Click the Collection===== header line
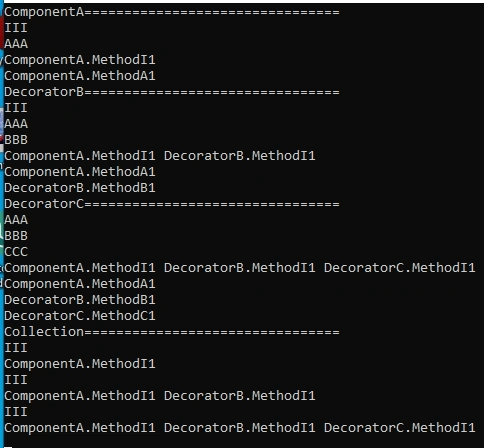This screenshot has height=448, width=484. point(172,332)
